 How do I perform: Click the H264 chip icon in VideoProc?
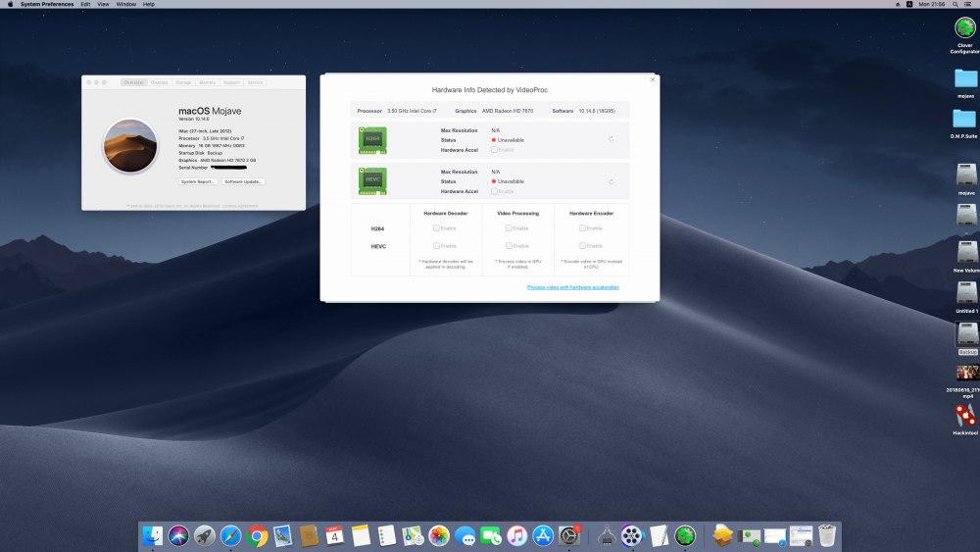[372, 140]
